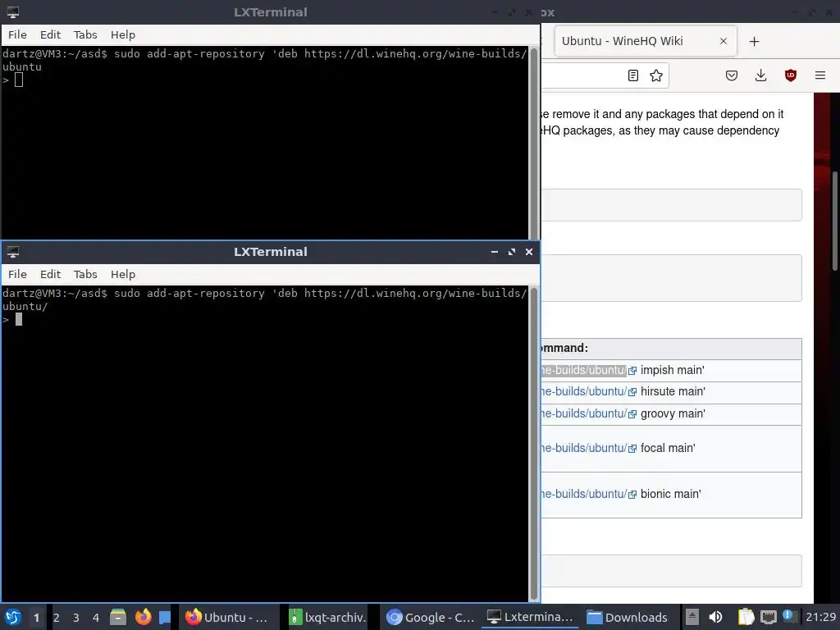Click scrollbar of front LXTerminal window
The height and width of the screenshot is (630, 840).
[x=533, y=444]
